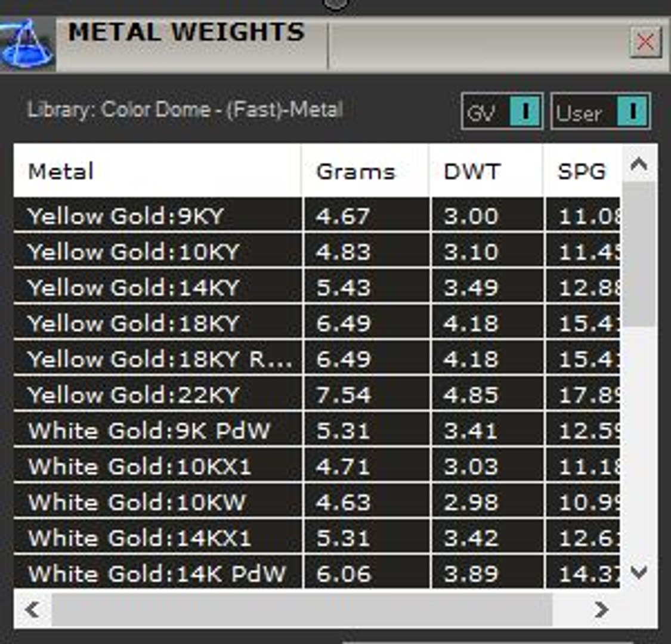
Task: Click the vertical scrollbar up arrow
Action: (639, 163)
